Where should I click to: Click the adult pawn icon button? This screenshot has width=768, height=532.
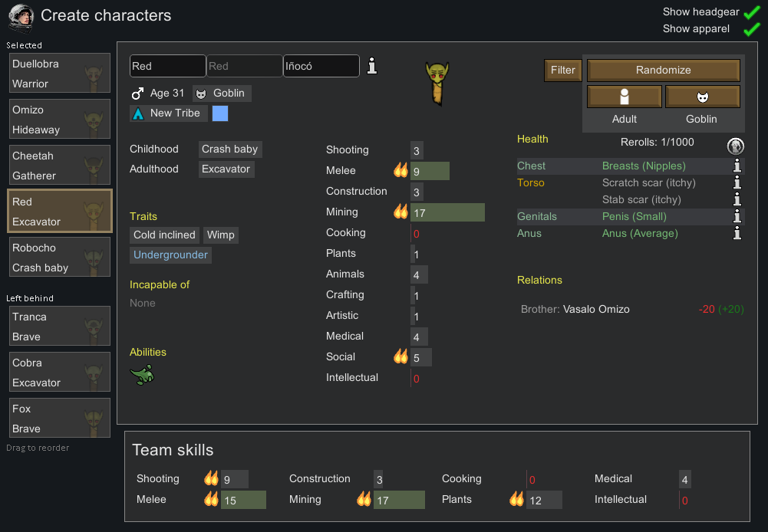click(x=625, y=97)
